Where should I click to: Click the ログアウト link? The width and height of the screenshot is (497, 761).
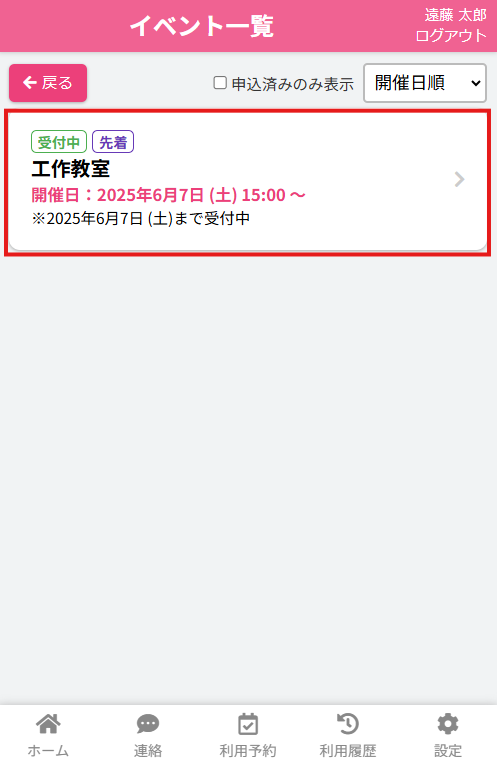pyautogui.click(x=451, y=35)
